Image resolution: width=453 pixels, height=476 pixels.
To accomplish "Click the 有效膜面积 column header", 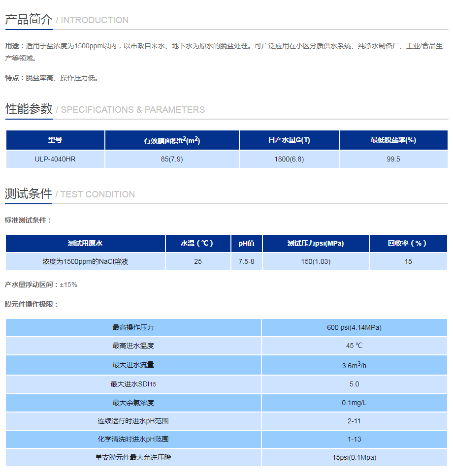I will [x=171, y=140].
